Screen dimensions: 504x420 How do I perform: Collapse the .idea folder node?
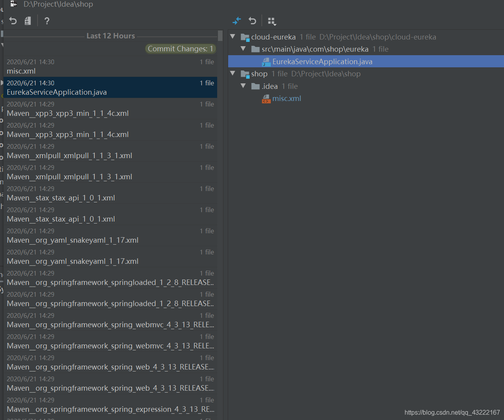click(x=243, y=86)
